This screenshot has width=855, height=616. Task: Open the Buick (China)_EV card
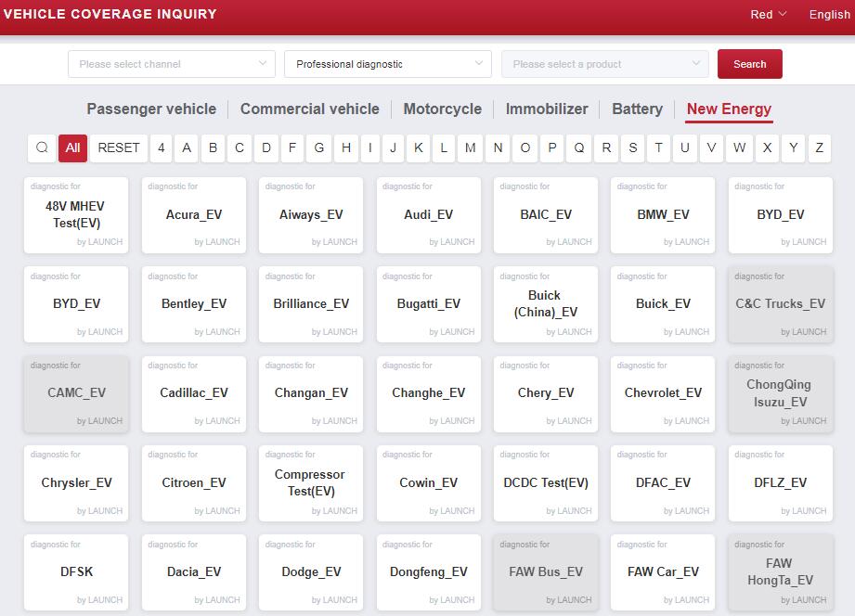point(546,304)
